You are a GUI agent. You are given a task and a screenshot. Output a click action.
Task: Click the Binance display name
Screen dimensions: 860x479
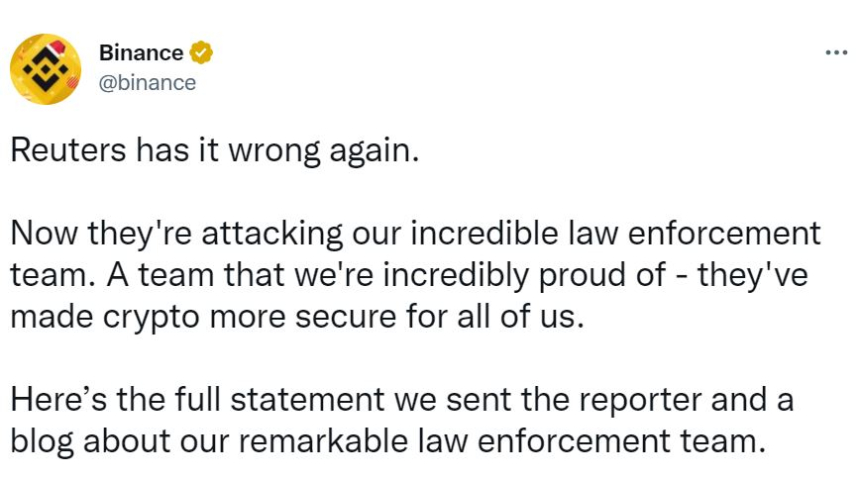[141, 53]
